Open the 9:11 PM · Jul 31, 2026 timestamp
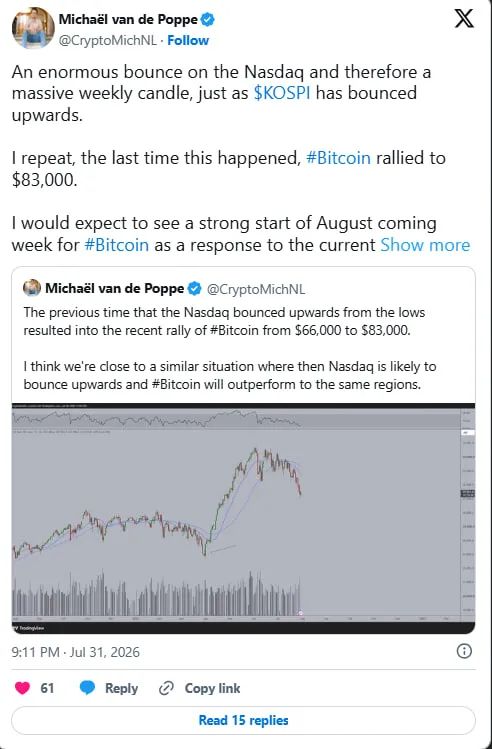The width and height of the screenshot is (492, 749). [75, 652]
